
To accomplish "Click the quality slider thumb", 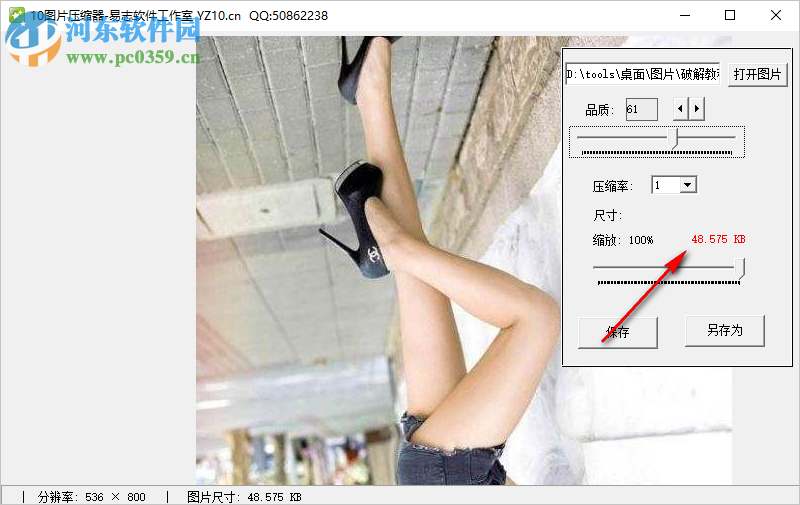I will [x=674, y=139].
